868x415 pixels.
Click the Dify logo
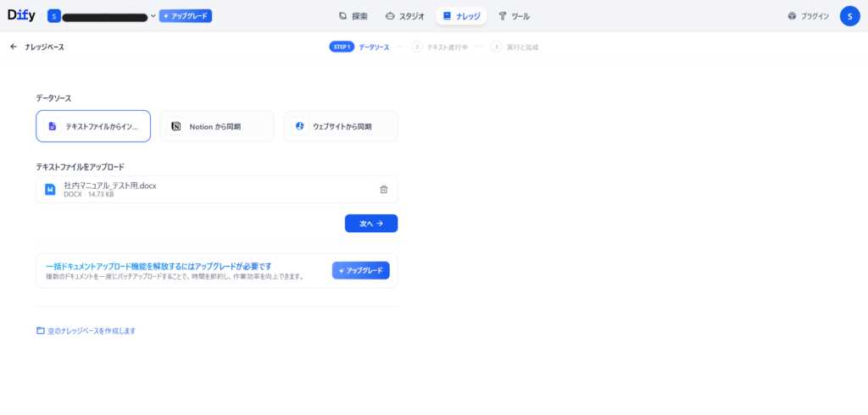click(x=21, y=16)
